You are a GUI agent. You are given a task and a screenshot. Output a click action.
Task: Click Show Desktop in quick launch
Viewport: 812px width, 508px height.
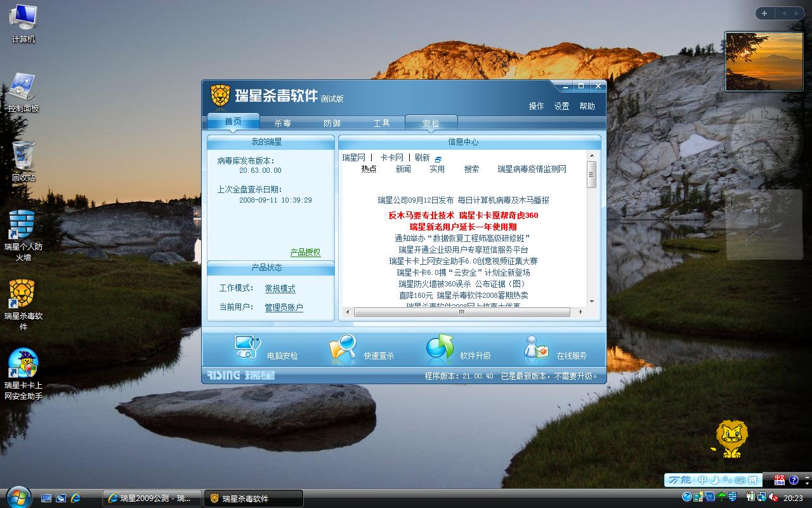[46, 498]
